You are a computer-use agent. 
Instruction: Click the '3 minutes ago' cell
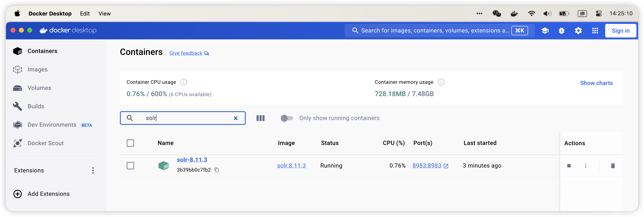pos(482,166)
